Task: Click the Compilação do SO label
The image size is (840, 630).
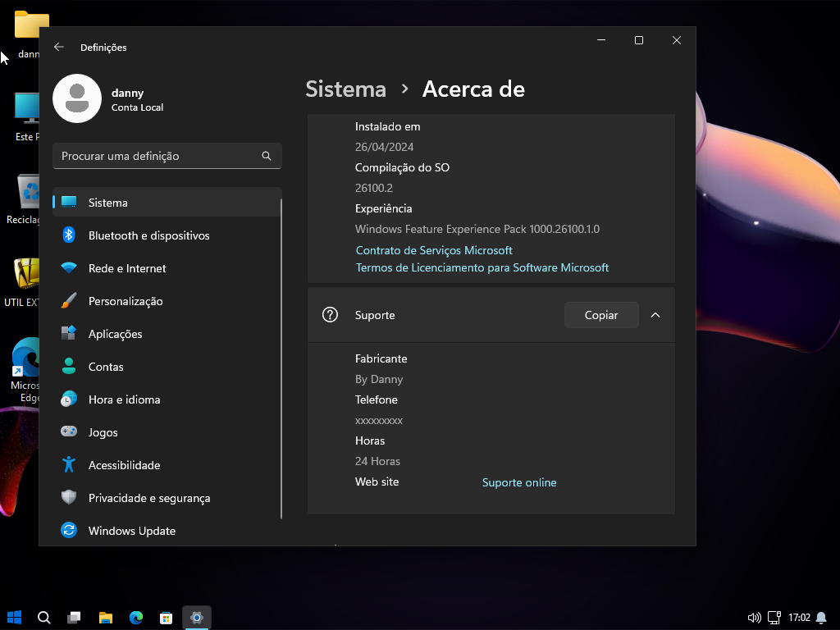Action: (x=402, y=167)
